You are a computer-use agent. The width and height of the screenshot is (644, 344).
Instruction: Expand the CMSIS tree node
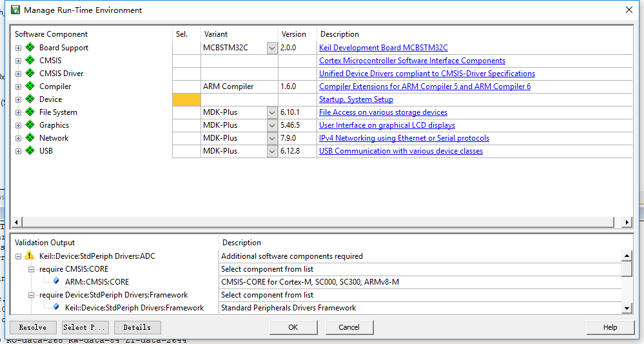[x=18, y=61]
